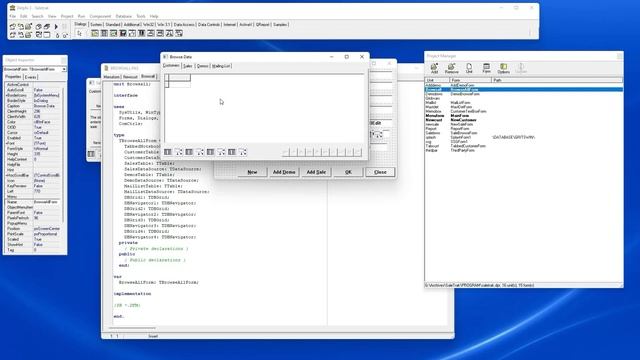Open the Search menu
640x360 pixels.
pos(38,16)
